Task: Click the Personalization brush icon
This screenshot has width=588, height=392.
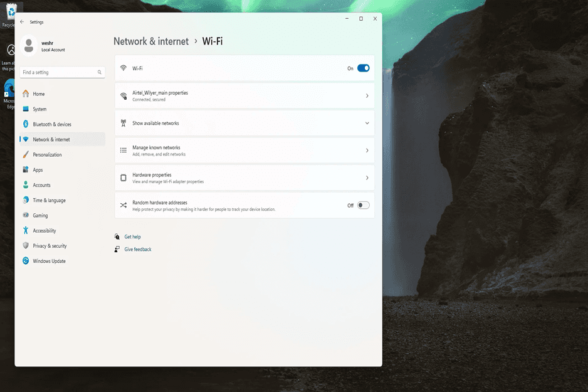Action: click(26, 154)
